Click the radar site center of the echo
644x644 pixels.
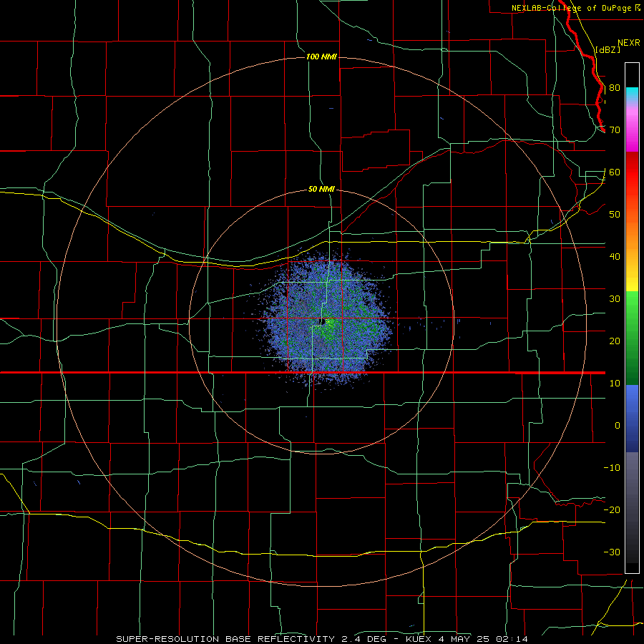[x=323, y=321]
